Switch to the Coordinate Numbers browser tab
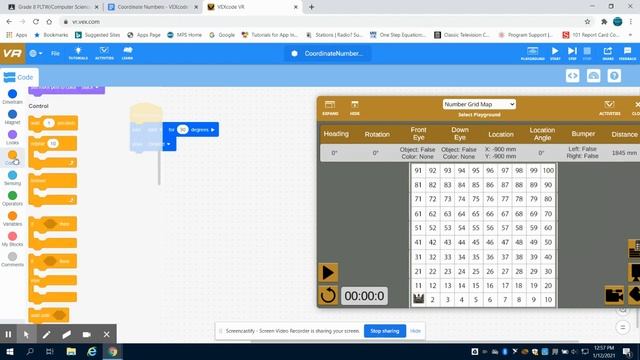 tap(152, 7)
